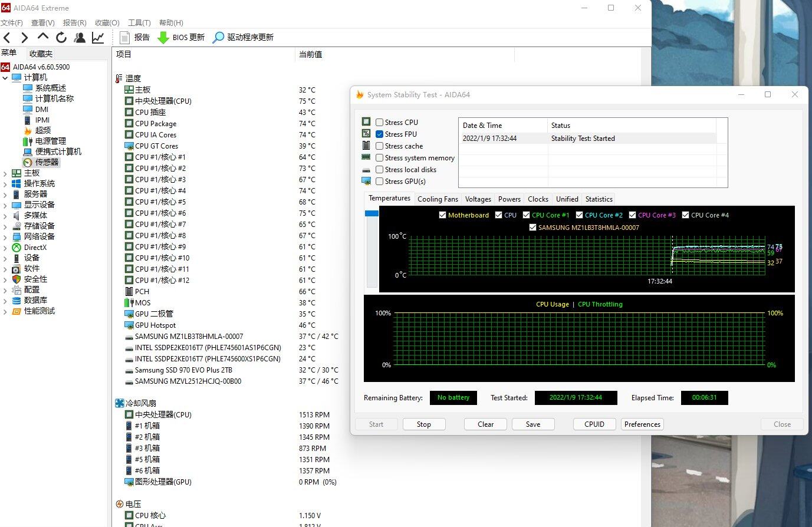Open the graph chart icon in the toolbar
The height and width of the screenshot is (527, 812).
(x=98, y=38)
